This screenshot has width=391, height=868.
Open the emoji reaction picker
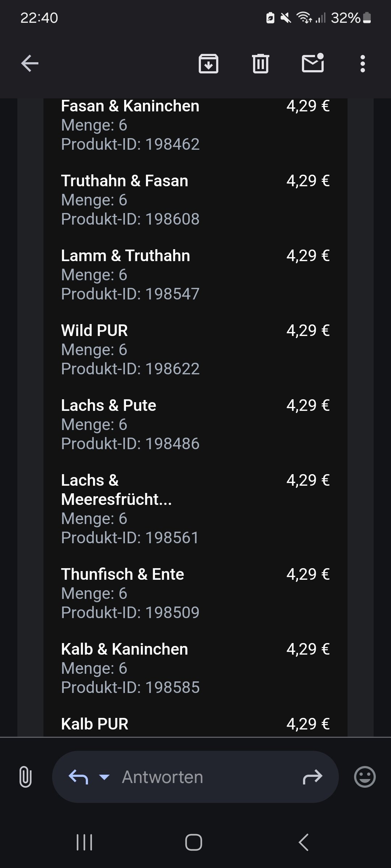(365, 776)
